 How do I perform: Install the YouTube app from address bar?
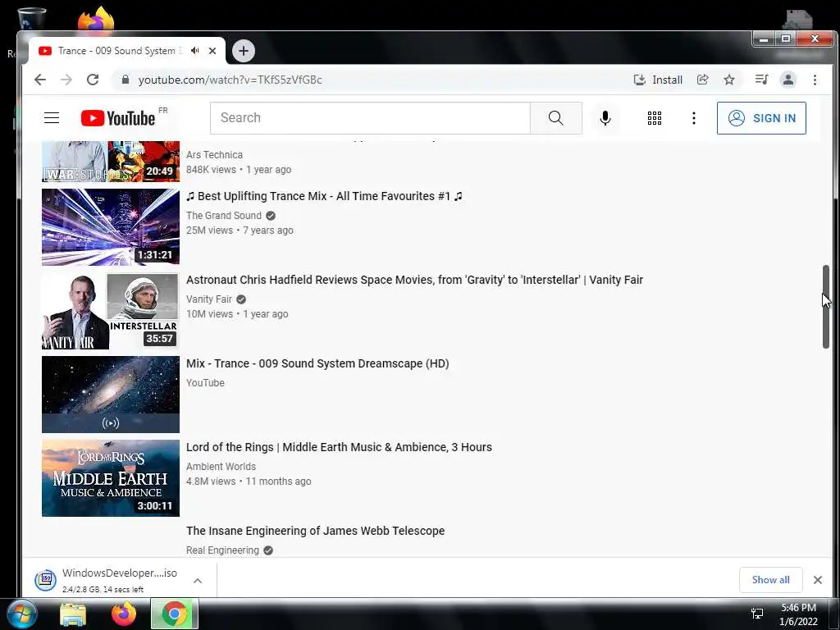[x=658, y=80]
